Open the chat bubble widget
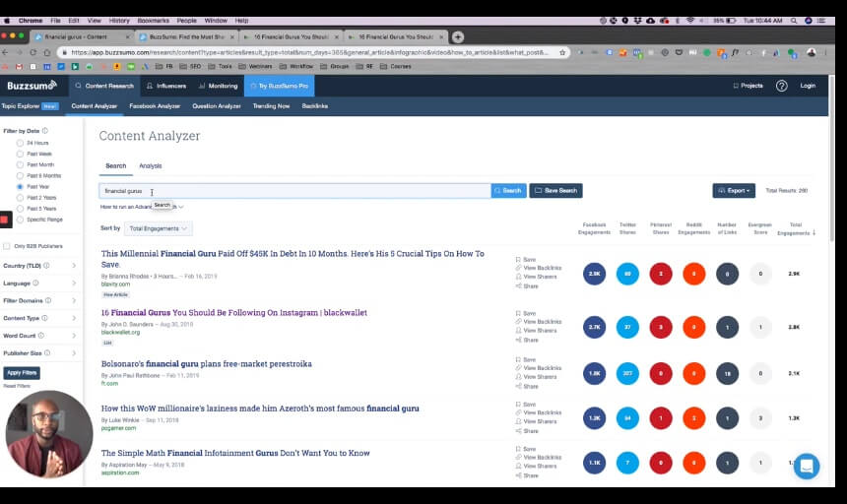 click(807, 466)
